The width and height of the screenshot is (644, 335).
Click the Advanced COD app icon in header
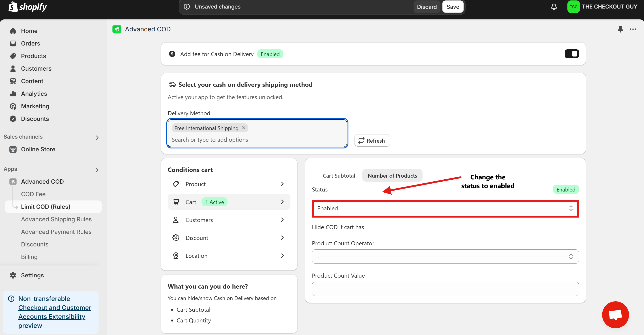click(x=117, y=29)
